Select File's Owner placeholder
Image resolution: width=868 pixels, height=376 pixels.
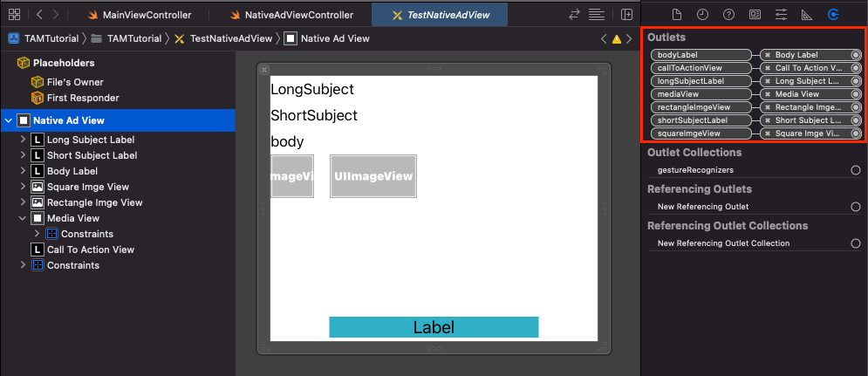tap(67, 82)
